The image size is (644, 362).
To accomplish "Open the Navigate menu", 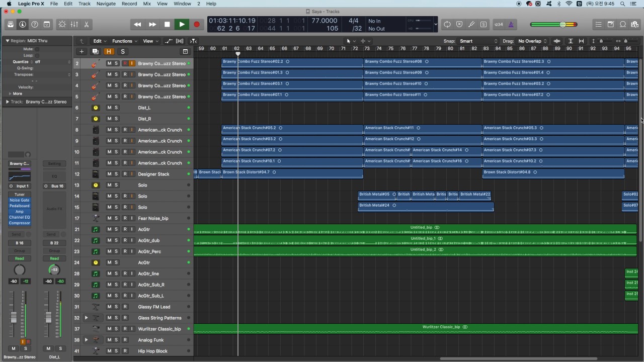I will tap(106, 4).
